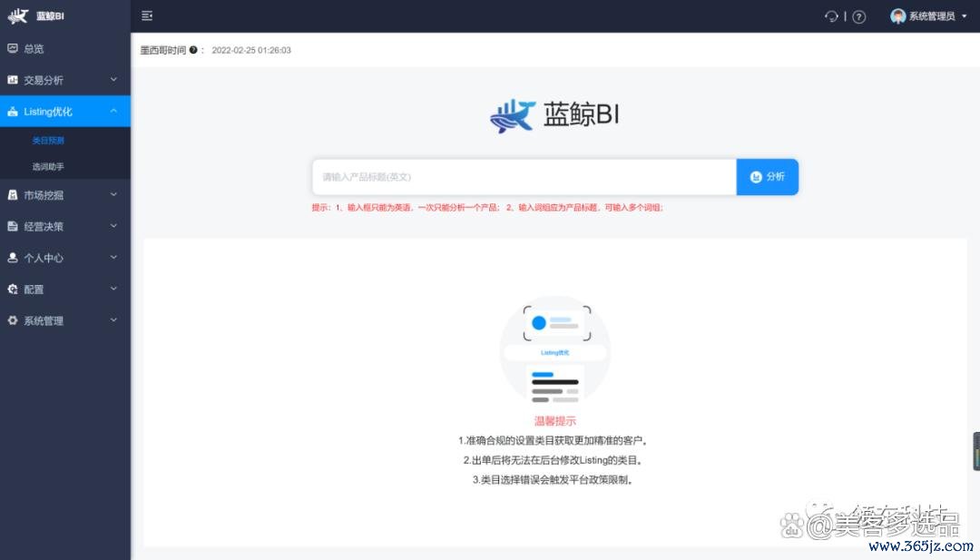
Task: Open 总览 menu item
Action: point(65,48)
